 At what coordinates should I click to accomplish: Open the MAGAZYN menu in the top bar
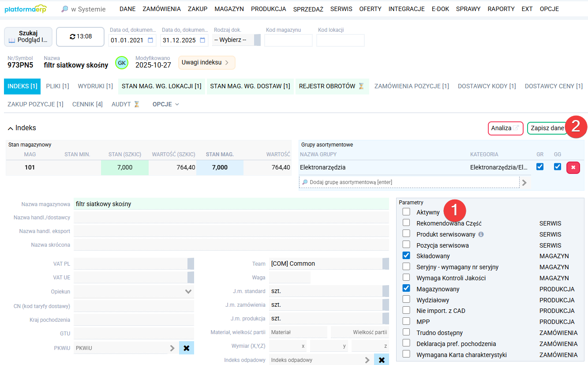click(229, 8)
